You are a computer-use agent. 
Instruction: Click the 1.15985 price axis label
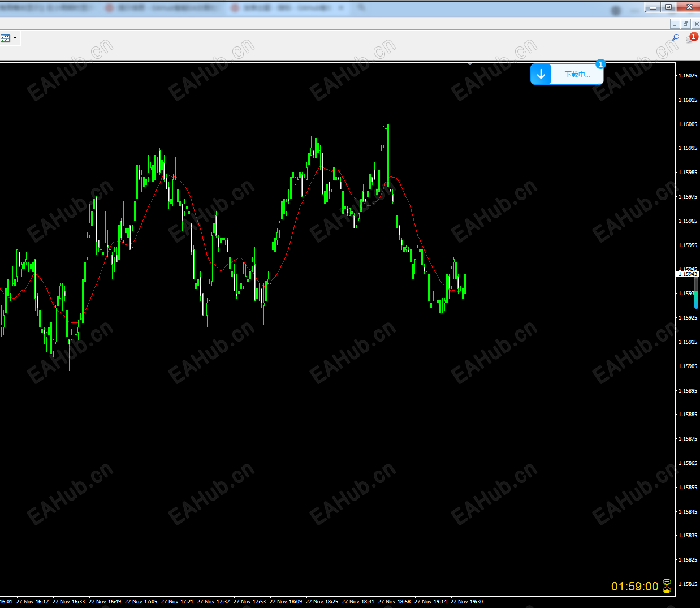(688, 173)
